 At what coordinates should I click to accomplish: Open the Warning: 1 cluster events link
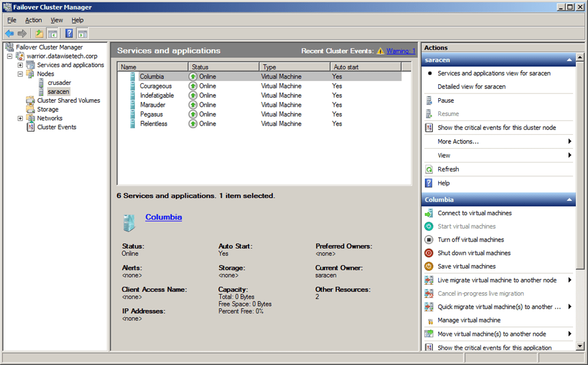pos(401,51)
